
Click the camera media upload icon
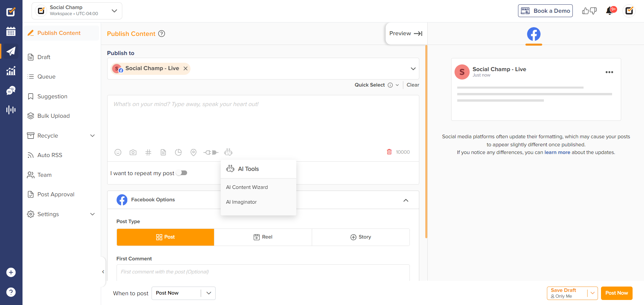pos(133,152)
